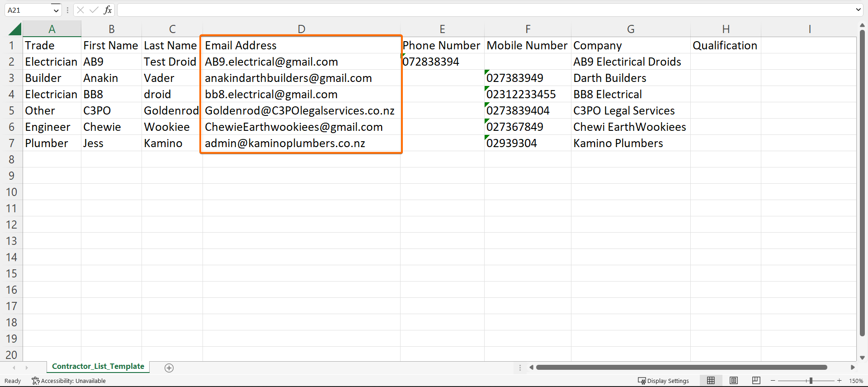This screenshot has height=387, width=868.
Task: Click the zoom level 150% button
Action: pos(856,381)
